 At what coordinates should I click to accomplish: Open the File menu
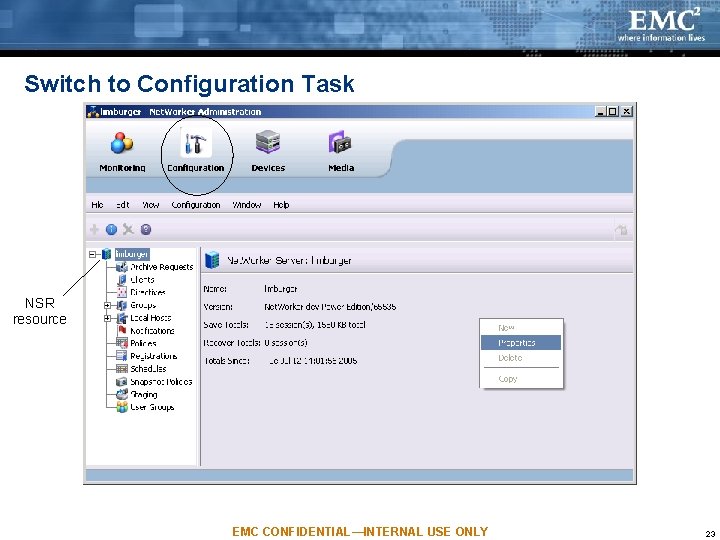click(x=97, y=205)
